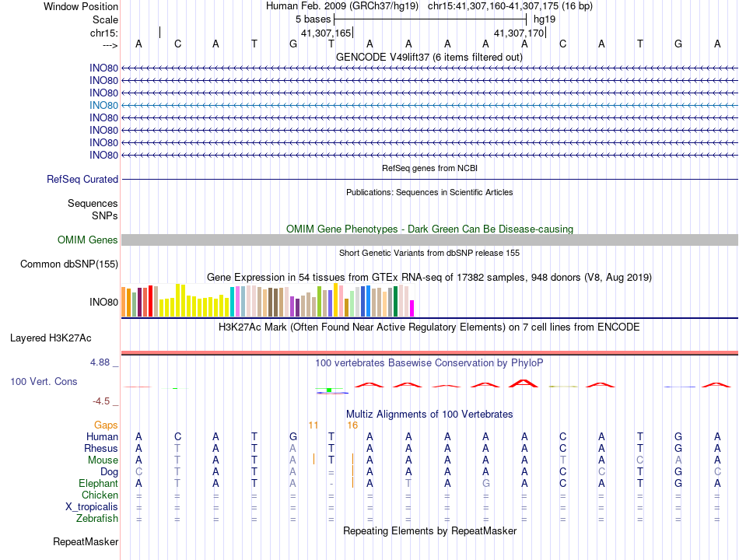This screenshot has height=560, width=739.
Task: Open the GTEx Gene Expression track title
Action: click(x=429, y=277)
